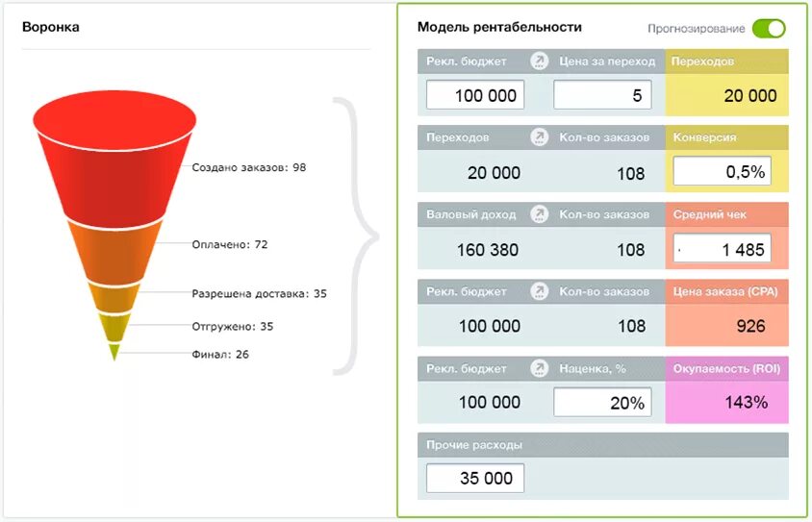Viewport: 812px width, 522px height.
Task: Click the green Финал funnel tip
Action: pos(114,352)
